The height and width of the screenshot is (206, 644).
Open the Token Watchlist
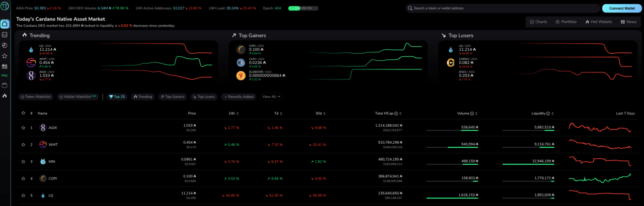pyautogui.click(x=36, y=96)
